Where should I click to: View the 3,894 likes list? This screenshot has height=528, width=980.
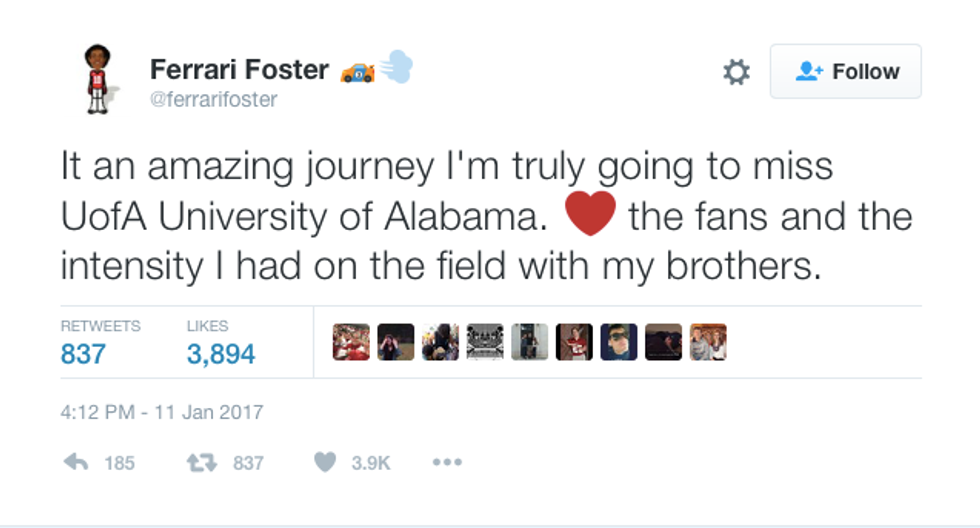click(220, 353)
